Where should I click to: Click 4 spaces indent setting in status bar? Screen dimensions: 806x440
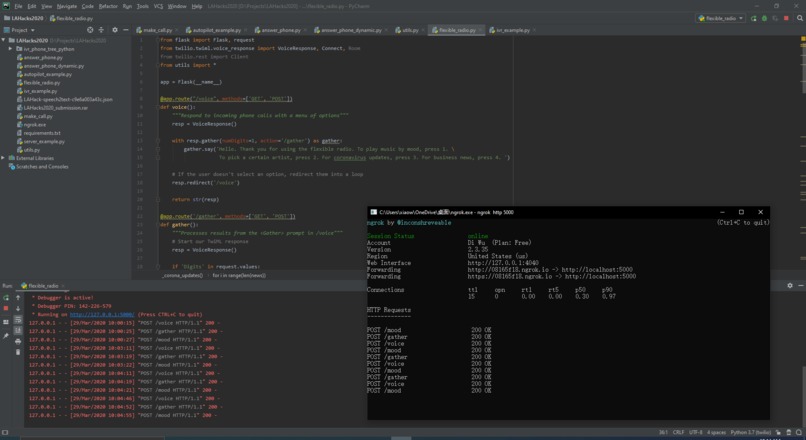[716, 432]
